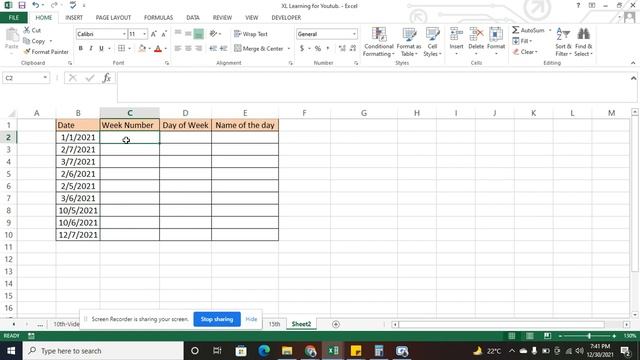The height and width of the screenshot is (360, 640).
Task: Switch to the PAGE LAYOUT tab
Action: tap(113, 18)
